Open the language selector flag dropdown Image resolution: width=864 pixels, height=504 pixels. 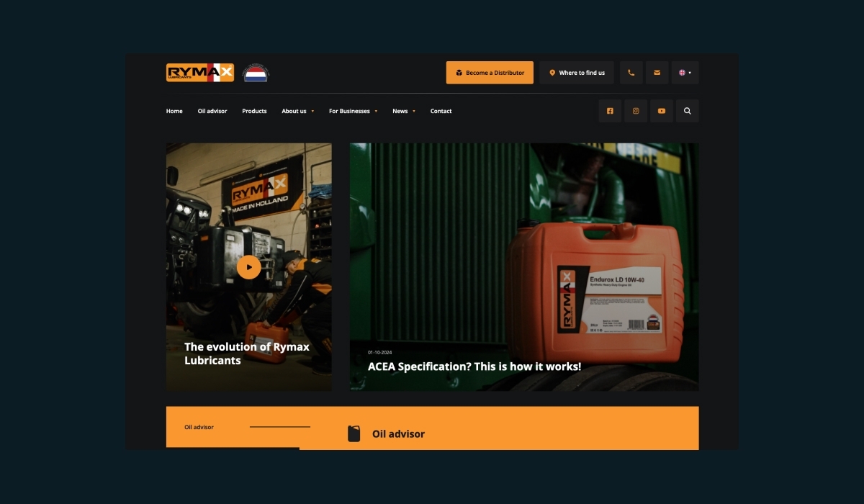coord(685,73)
